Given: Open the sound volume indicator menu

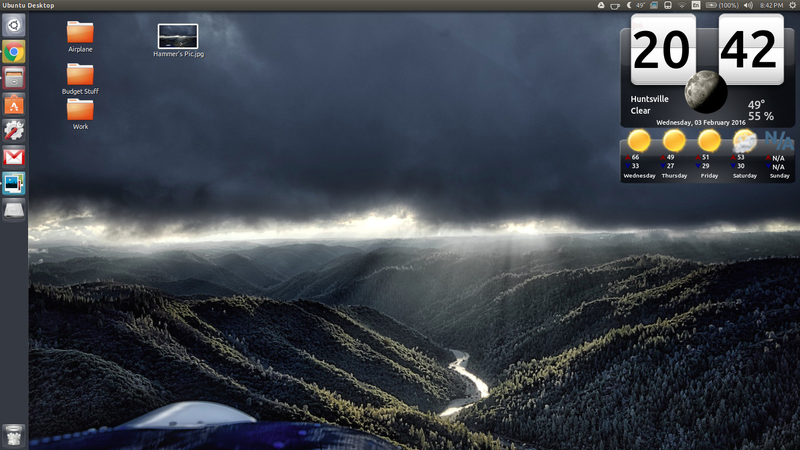Looking at the screenshot, I should 748,6.
